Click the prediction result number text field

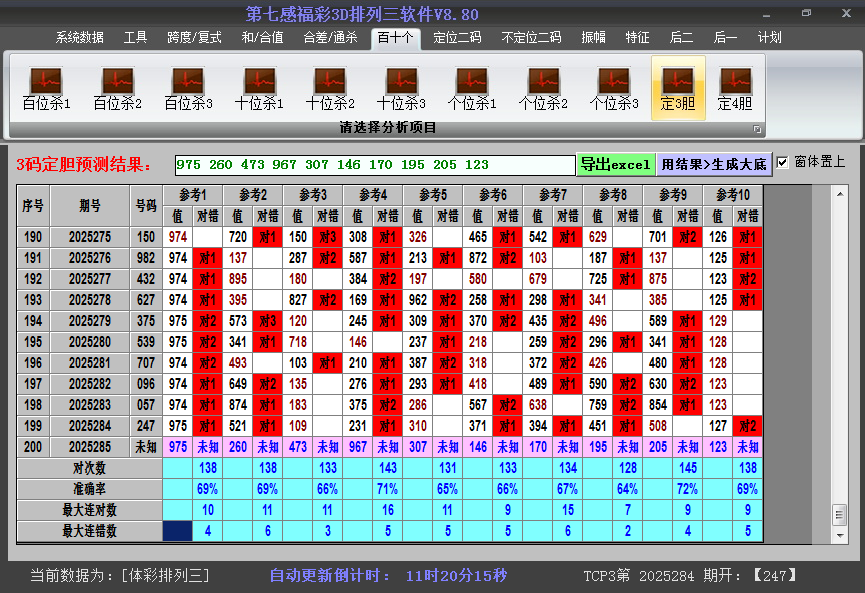pyautogui.click(x=374, y=165)
